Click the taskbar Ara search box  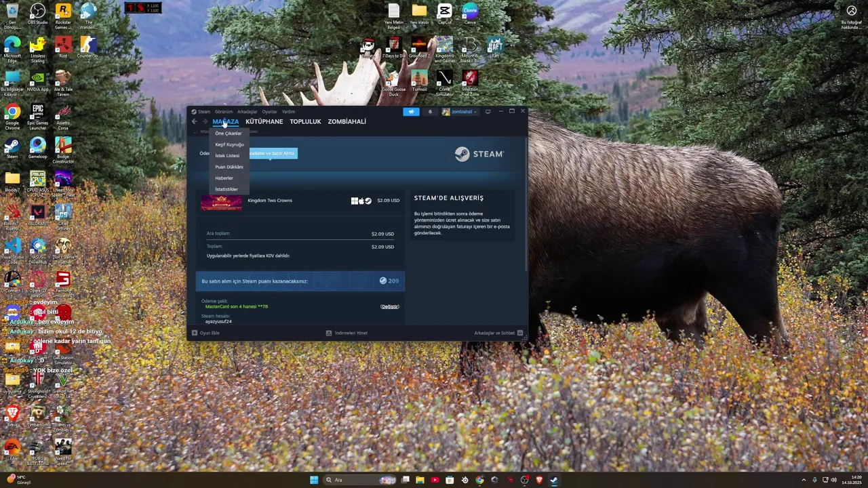point(360,480)
